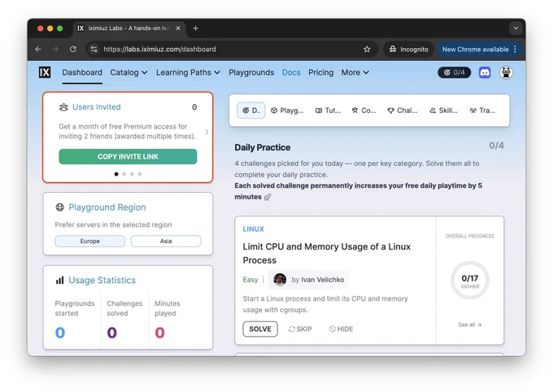Image resolution: width=553 pixels, height=392 pixels.
Task: Click Daily Practice 0/4 counter
Action: point(496,146)
